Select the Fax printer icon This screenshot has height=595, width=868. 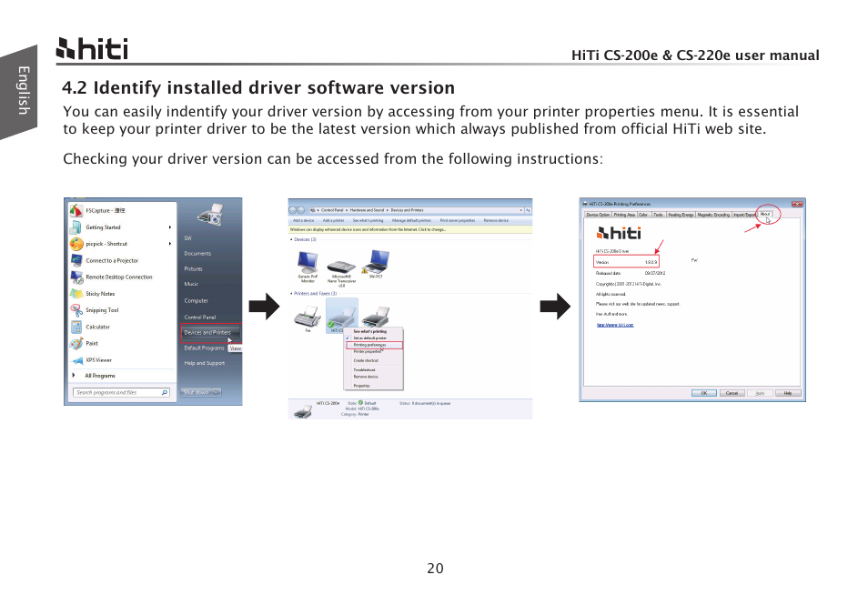coord(308,318)
